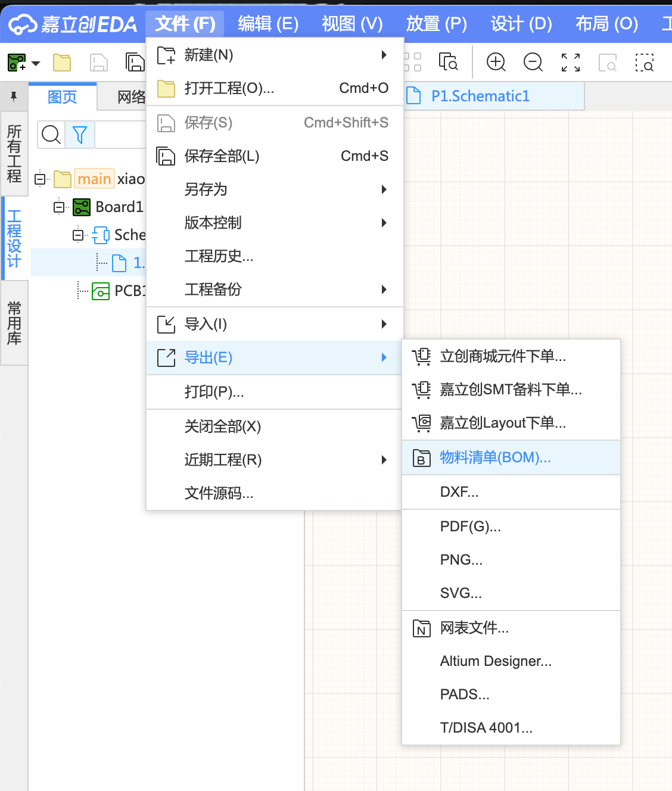Click the PCB1 document icon
Viewport: 672px width, 791px height.
(101, 291)
